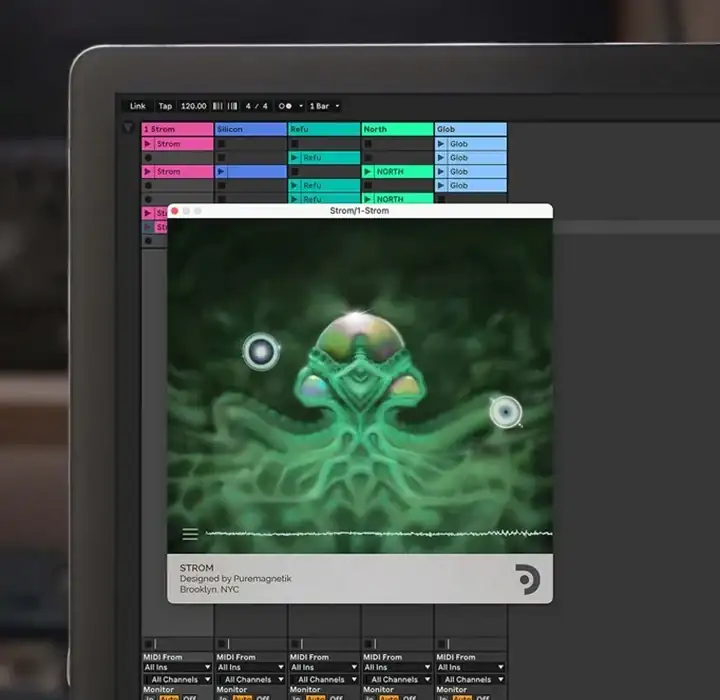Open Refu track's All Ins dropdown
Viewport: 720px width, 700px height.
point(324,667)
